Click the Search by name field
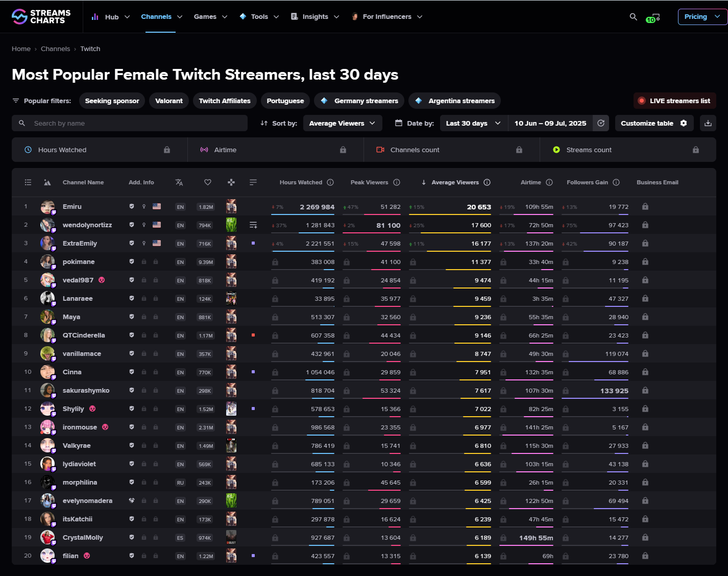The width and height of the screenshot is (728, 576). pos(130,123)
